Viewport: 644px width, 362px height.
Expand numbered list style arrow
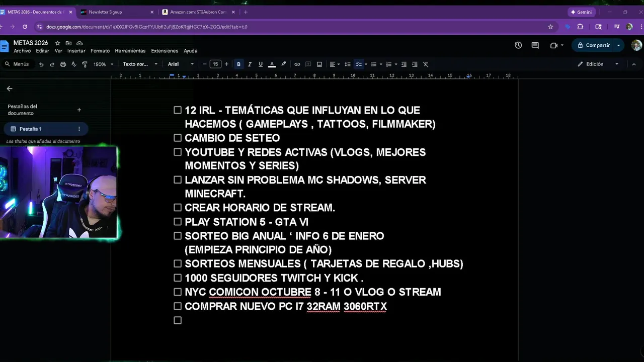396,64
